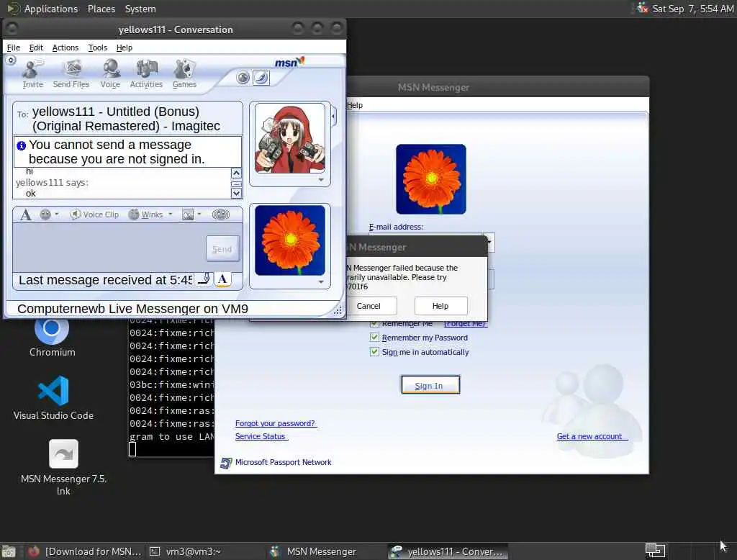Image resolution: width=737 pixels, height=560 pixels.
Task: Open Help menu in Conversation window
Action: (x=124, y=48)
